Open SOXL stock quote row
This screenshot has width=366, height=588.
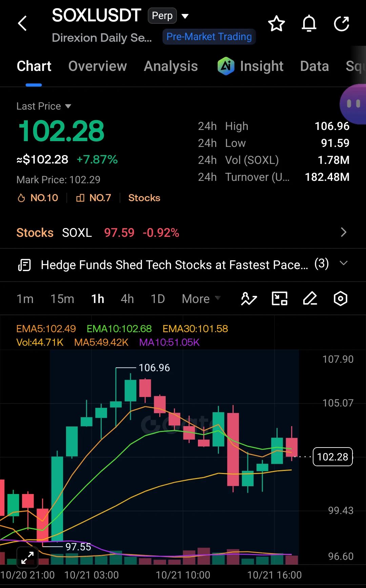(x=183, y=232)
